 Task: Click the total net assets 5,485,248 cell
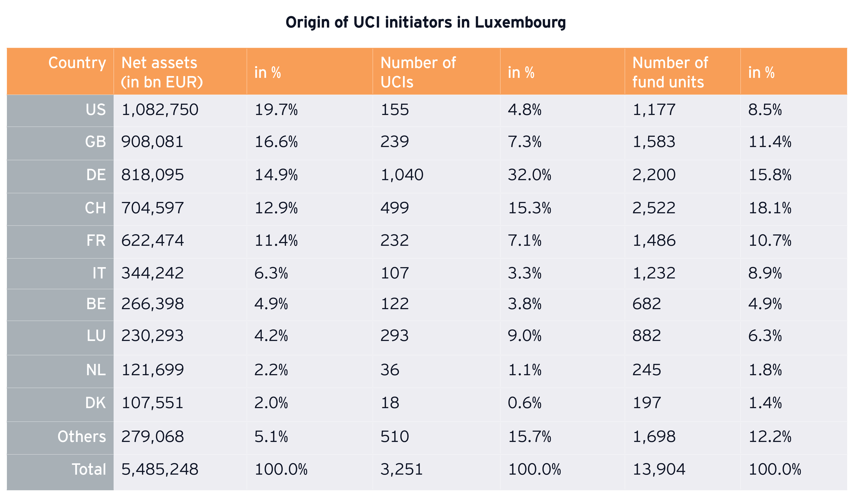(160, 470)
